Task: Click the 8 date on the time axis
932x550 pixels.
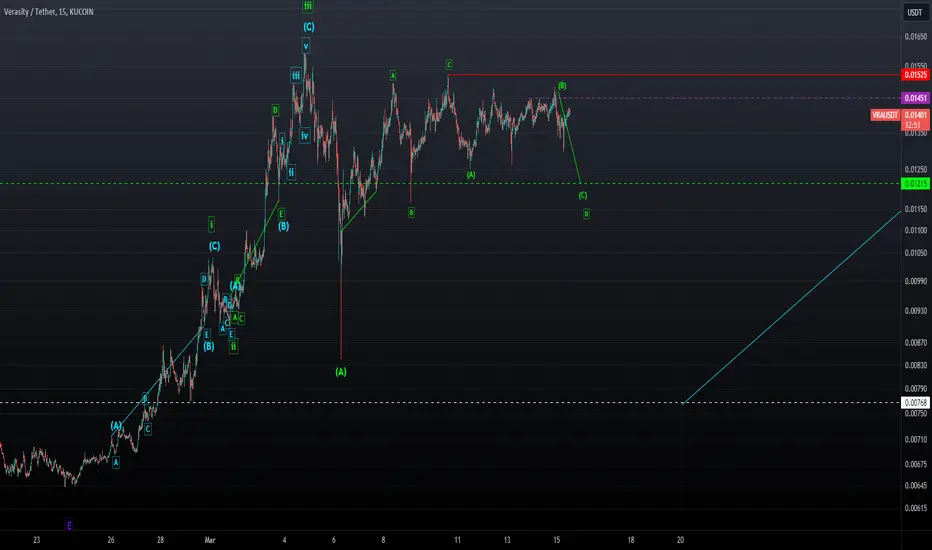Action: 383,540
